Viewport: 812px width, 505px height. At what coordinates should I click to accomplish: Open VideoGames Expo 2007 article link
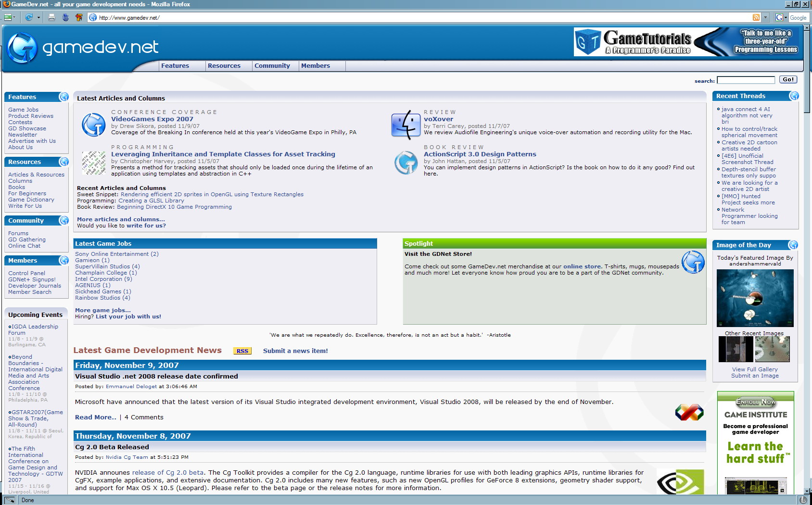click(152, 119)
